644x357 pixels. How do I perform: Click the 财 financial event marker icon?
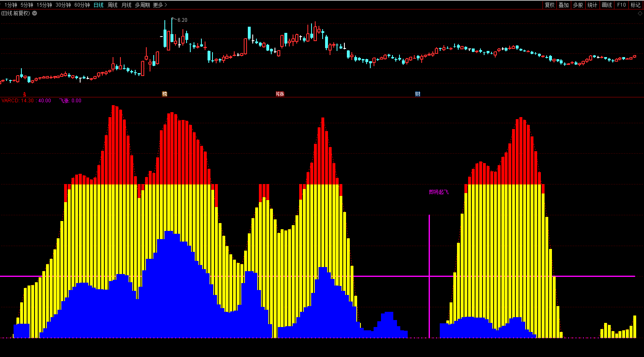[418, 94]
